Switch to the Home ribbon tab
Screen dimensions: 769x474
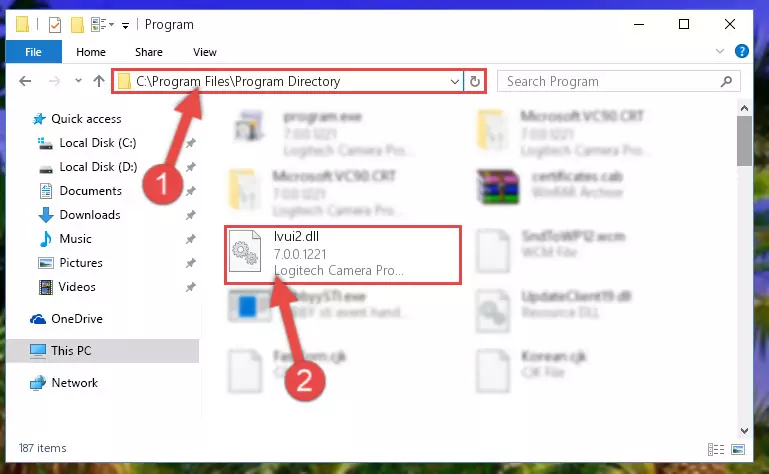[x=91, y=52]
